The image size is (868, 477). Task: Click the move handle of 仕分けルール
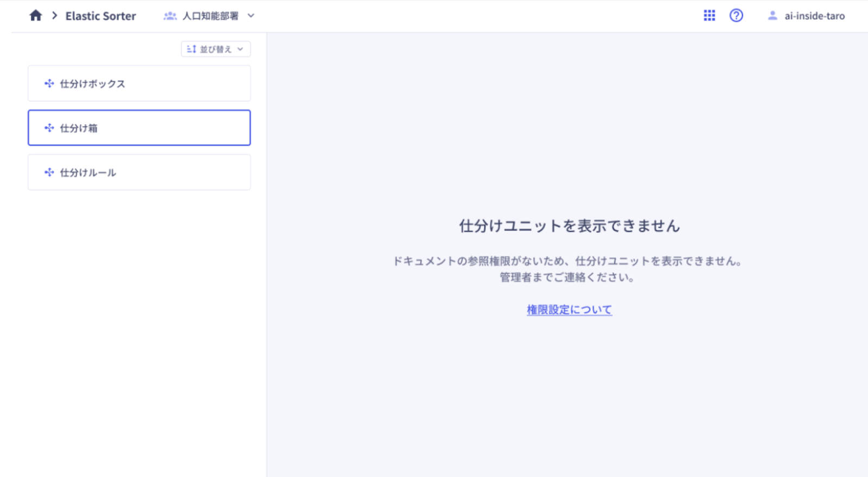(x=49, y=173)
